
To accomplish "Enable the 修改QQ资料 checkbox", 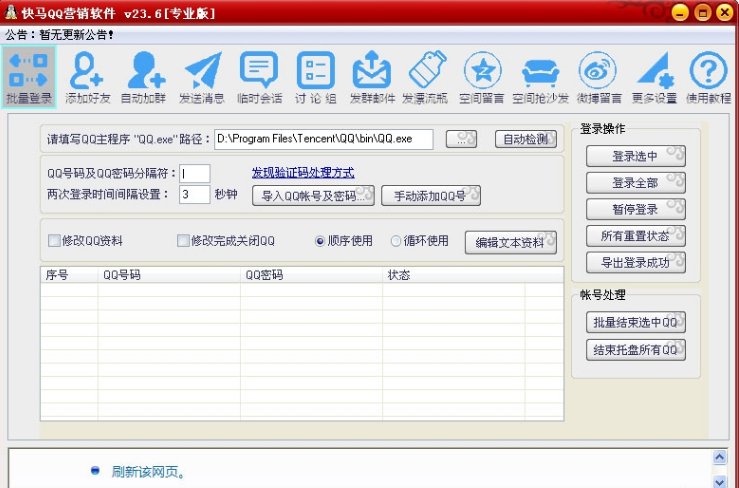I will coord(54,241).
